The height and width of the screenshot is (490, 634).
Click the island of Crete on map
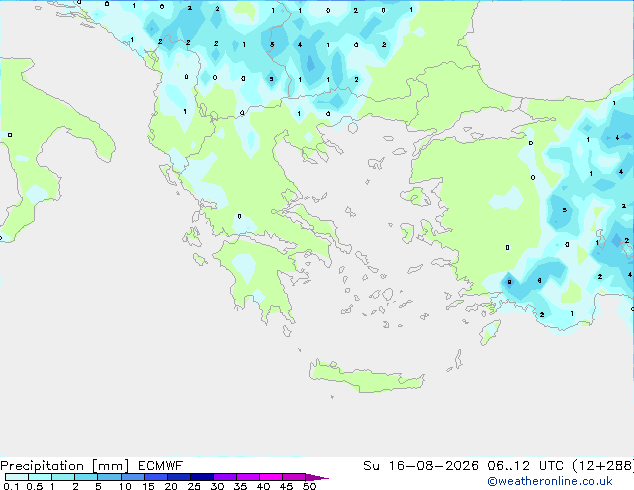tap(366, 378)
